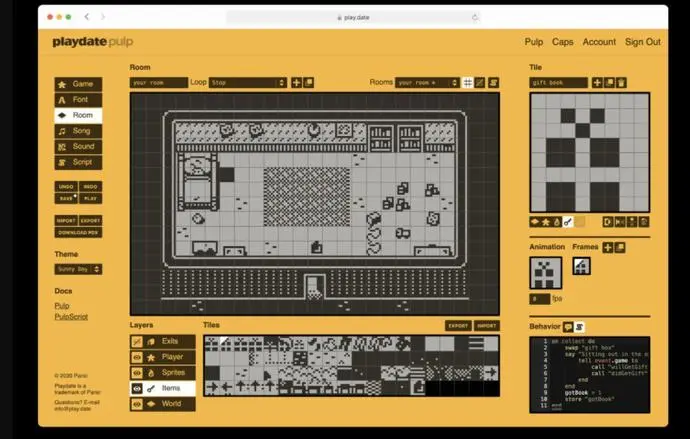Click the animation preview thumbnail

coord(546,273)
